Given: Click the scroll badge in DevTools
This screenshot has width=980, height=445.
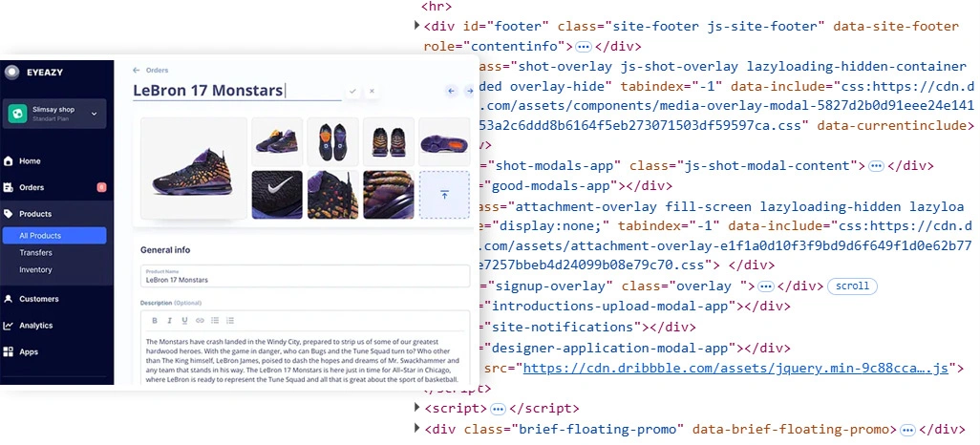Looking at the screenshot, I should tap(852, 286).
